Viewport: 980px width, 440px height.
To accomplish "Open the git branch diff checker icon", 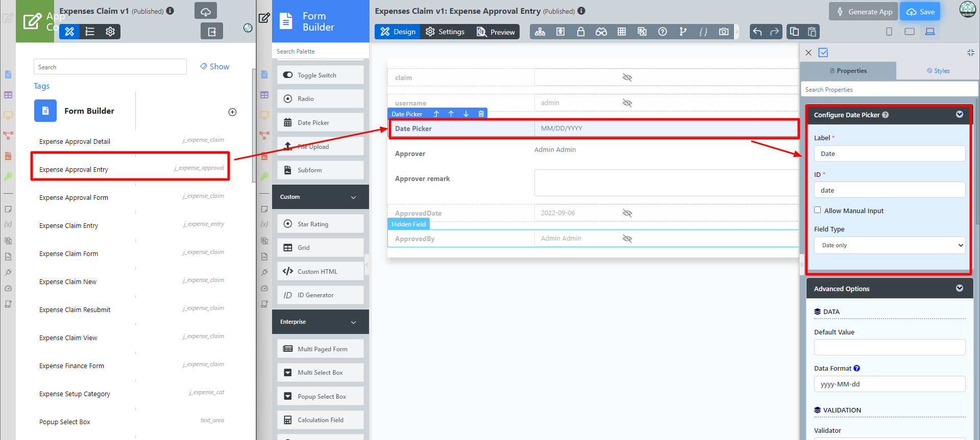I will tap(683, 32).
